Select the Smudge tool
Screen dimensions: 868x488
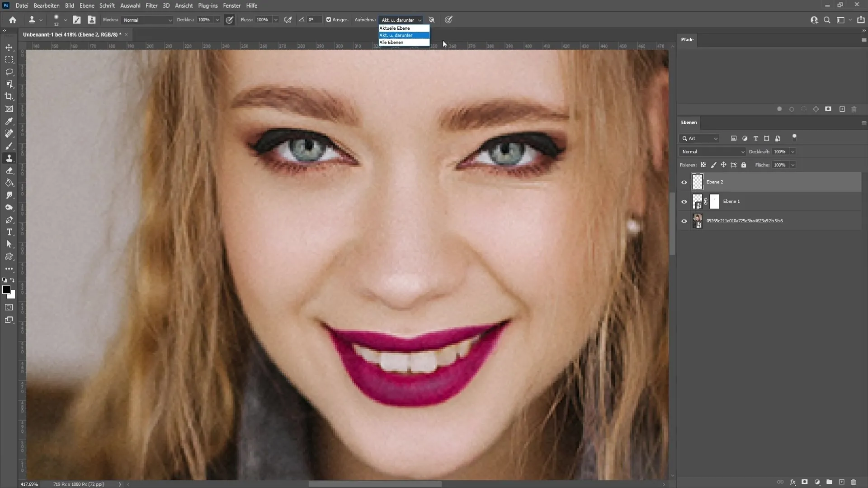pyautogui.click(x=9, y=196)
